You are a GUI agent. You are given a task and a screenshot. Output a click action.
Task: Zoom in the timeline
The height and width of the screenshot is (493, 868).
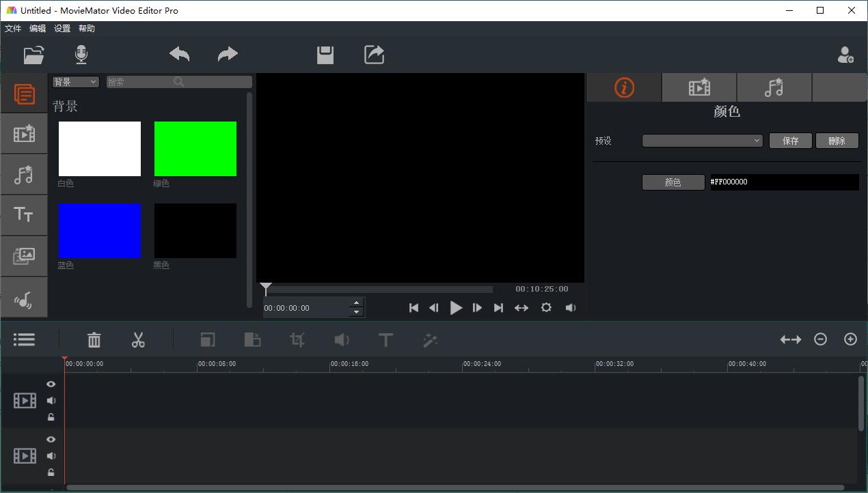(x=850, y=339)
